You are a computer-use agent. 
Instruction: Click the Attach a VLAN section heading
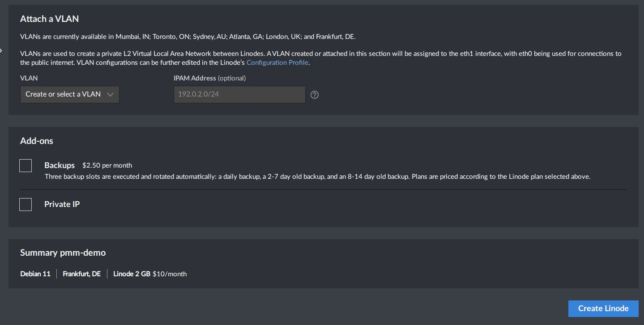tap(49, 19)
